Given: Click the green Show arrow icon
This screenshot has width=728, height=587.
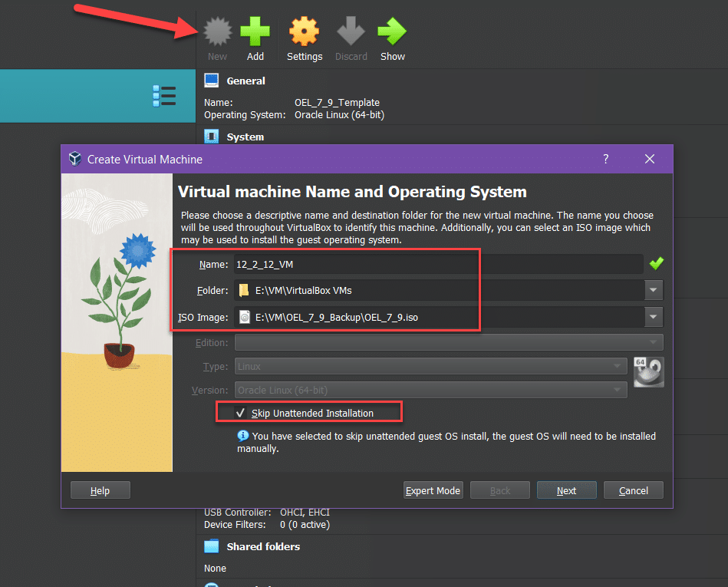Looking at the screenshot, I should pyautogui.click(x=392, y=33).
